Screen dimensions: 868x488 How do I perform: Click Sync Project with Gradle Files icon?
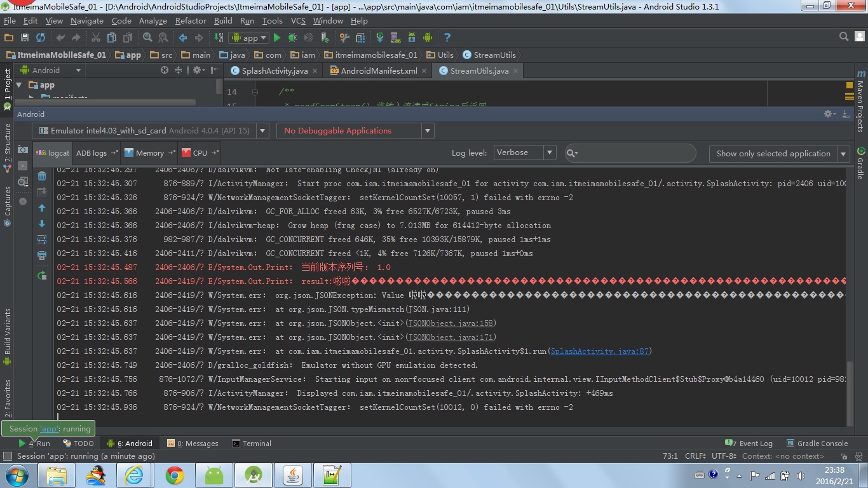[x=380, y=37]
